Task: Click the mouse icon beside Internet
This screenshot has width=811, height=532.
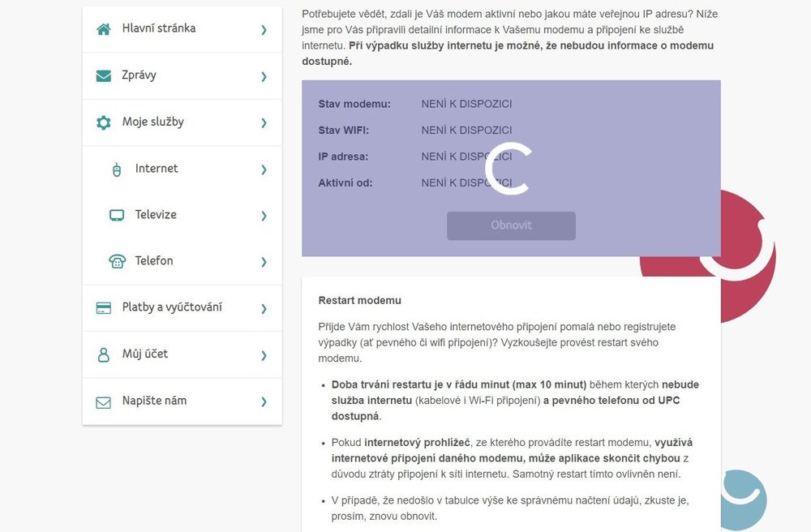Action: (116, 169)
